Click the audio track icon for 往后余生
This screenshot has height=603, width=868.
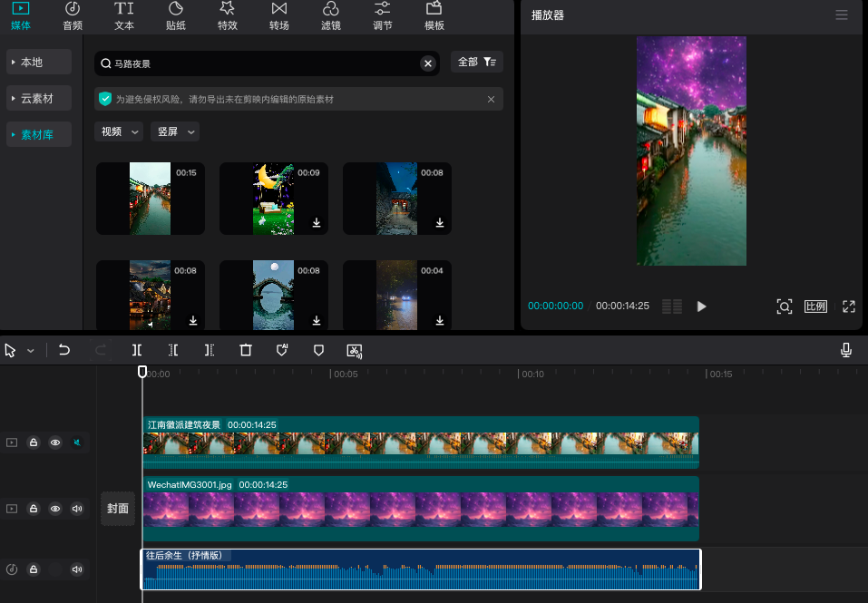(x=12, y=569)
